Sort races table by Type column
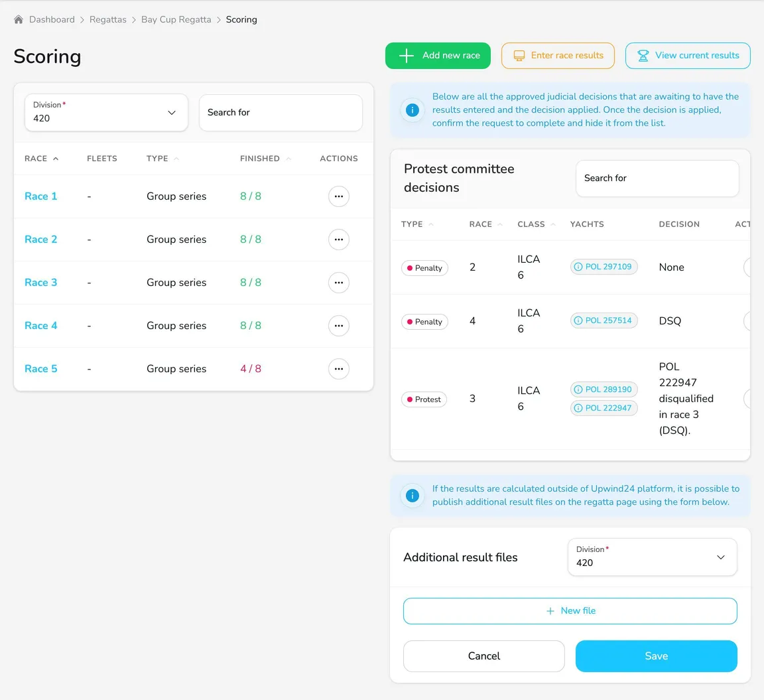This screenshot has height=700, width=764. [x=162, y=159]
